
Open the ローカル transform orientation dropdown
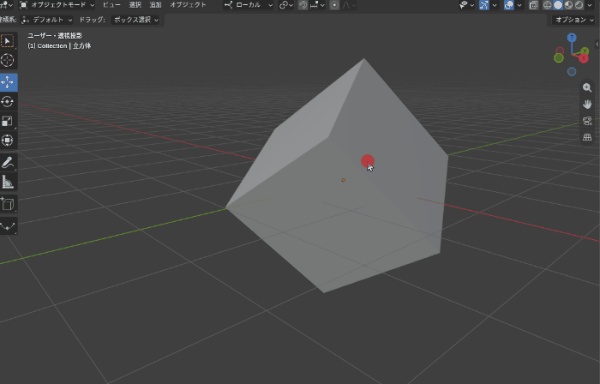coord(249,5)
